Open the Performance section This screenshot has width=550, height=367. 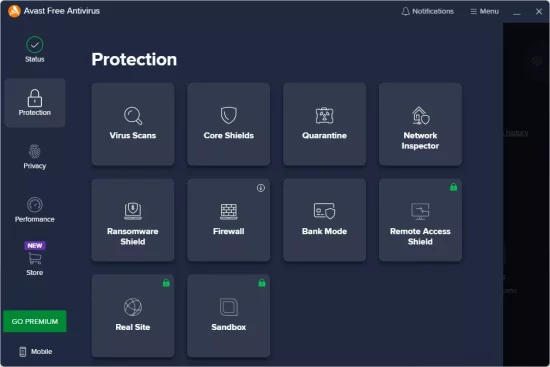(x=35, y=210)
